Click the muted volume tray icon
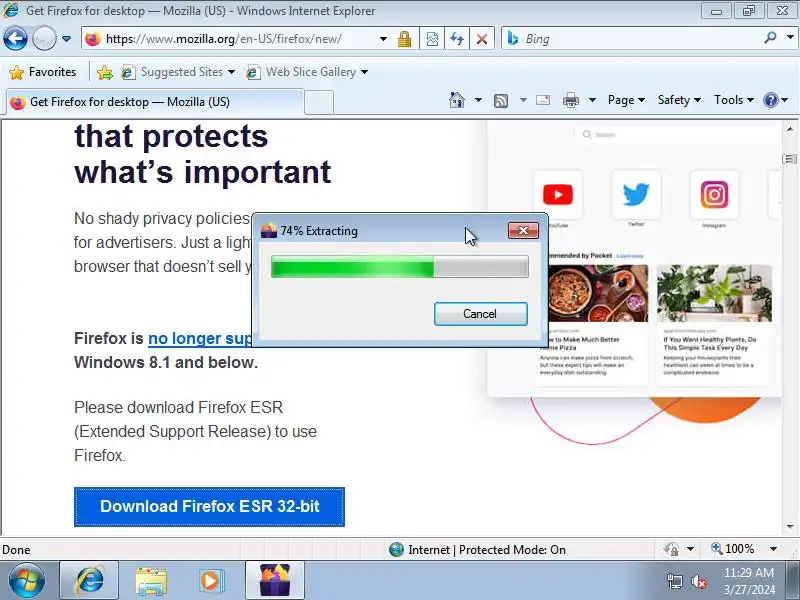 tap(698, 581)
